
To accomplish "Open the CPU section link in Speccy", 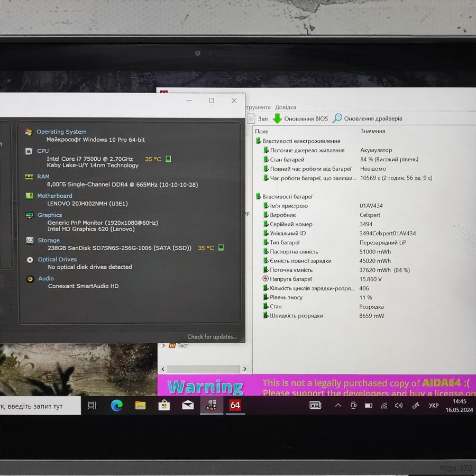I will [x=43, y=151].
